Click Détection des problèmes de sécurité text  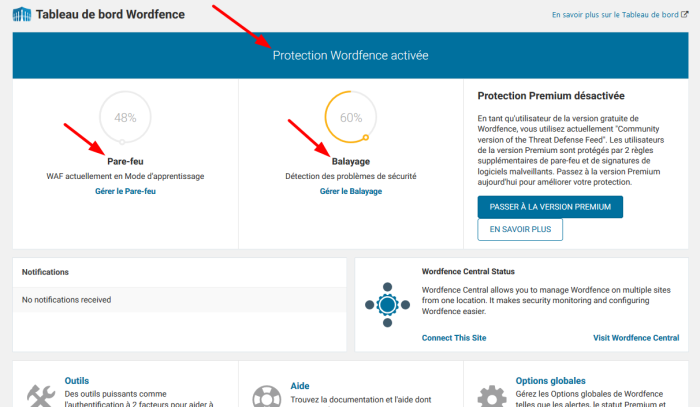click(351, 176)
